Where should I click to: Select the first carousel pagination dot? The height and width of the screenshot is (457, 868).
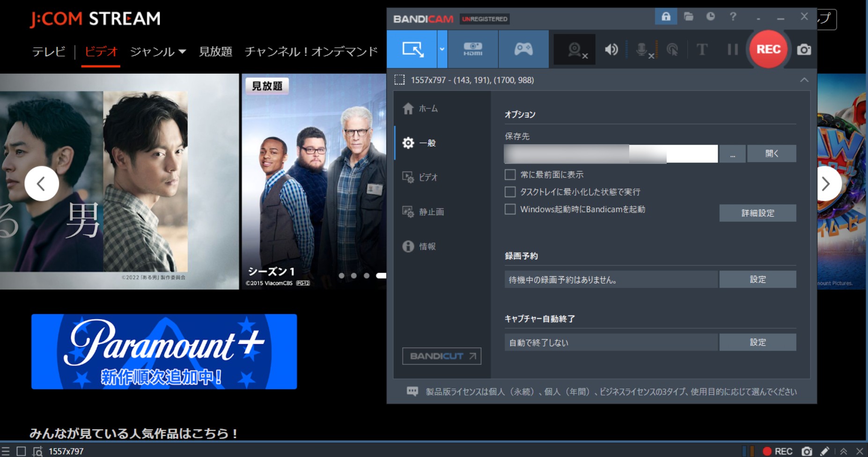[341, 276]
